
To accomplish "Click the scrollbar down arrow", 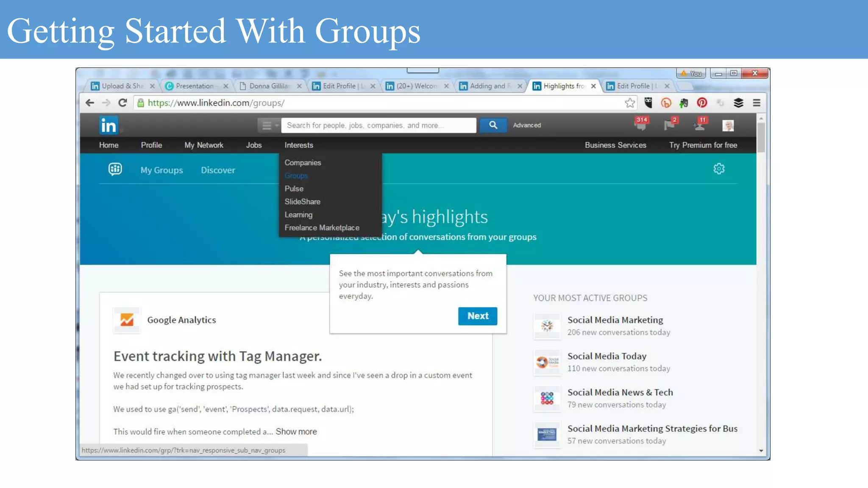I will tap(761, 451).
